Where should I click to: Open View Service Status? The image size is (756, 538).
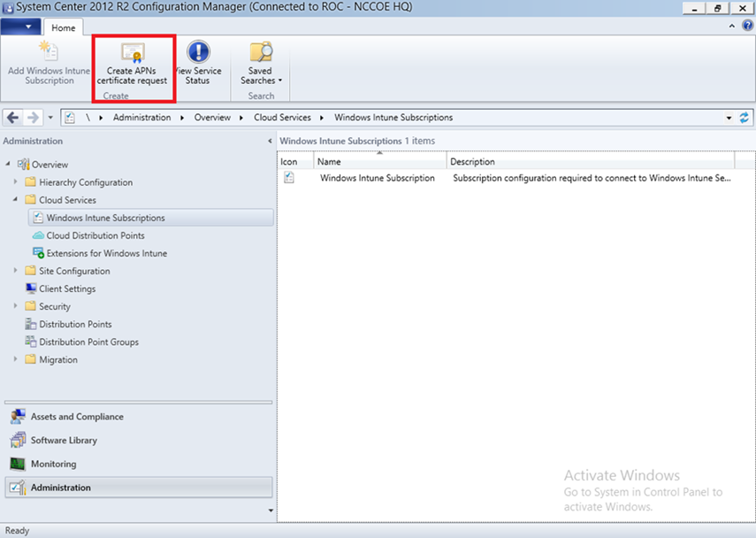(x=198, y=63)
